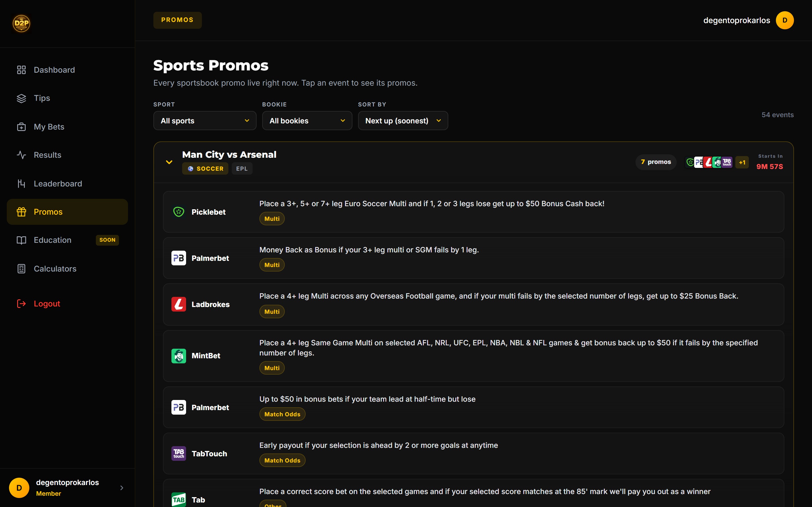Open Leaderboard via its ranking icon
The width and height of the screenshot is (812, 507).
click(x=21, y=183)
